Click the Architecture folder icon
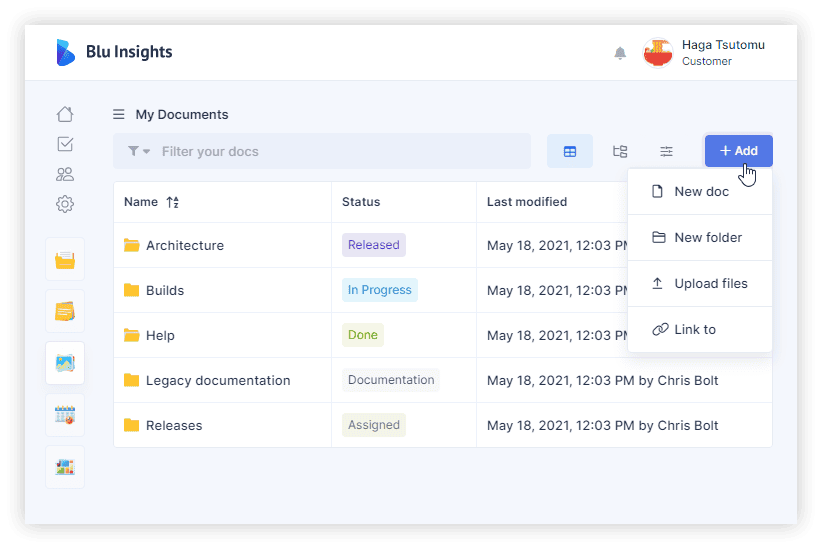 [x=132, y=245]
